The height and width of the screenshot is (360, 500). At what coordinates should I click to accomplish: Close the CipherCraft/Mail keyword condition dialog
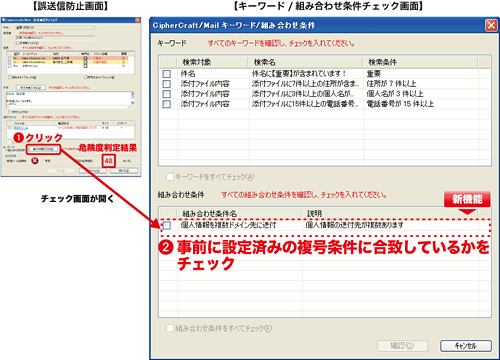491,25
